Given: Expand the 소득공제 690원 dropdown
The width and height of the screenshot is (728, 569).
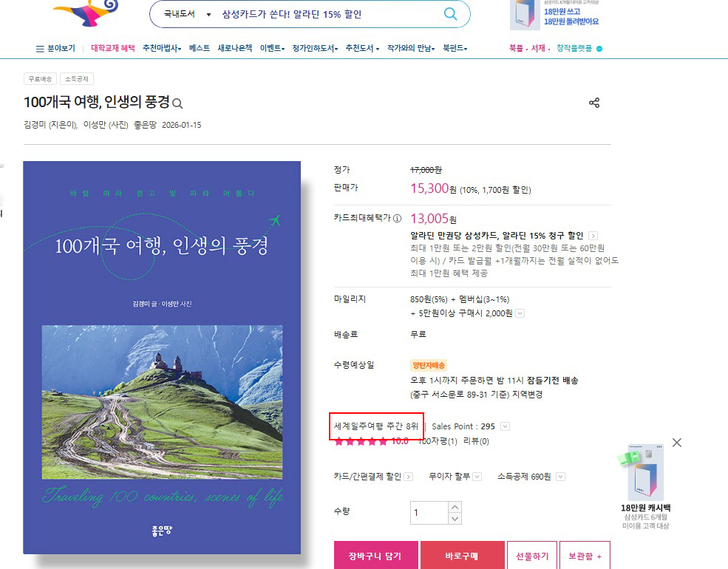Looking at the screenshot, I should pos(560,477).
